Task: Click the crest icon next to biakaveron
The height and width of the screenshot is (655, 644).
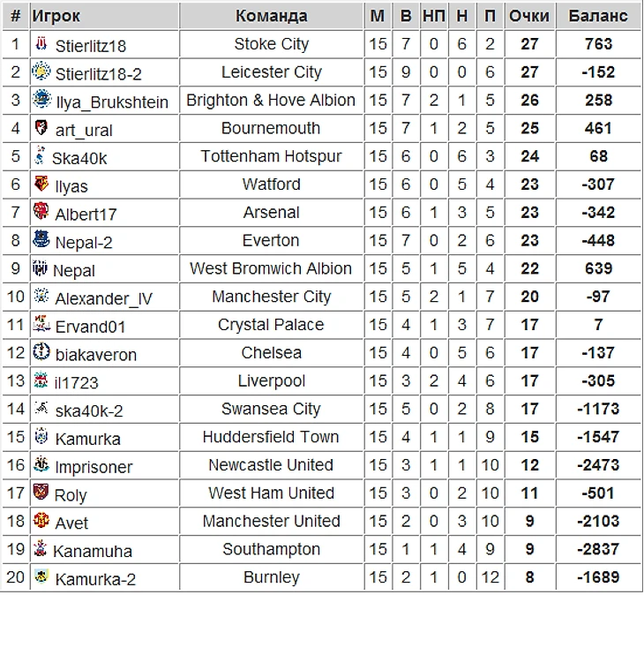Action: 41,352
